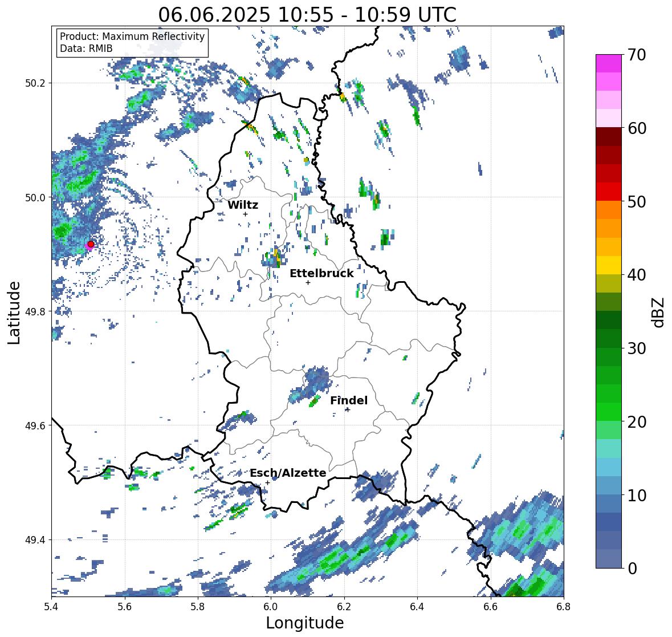Click the Latitude axis label
This screenshot has width=672, height=637.
14,313
